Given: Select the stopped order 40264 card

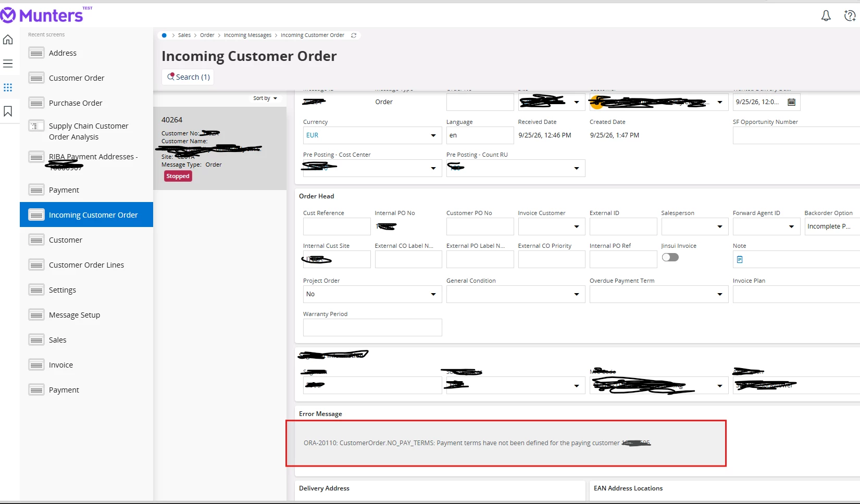Looking at the screenshot, I should pyautogui.click(x=220, y=148).
